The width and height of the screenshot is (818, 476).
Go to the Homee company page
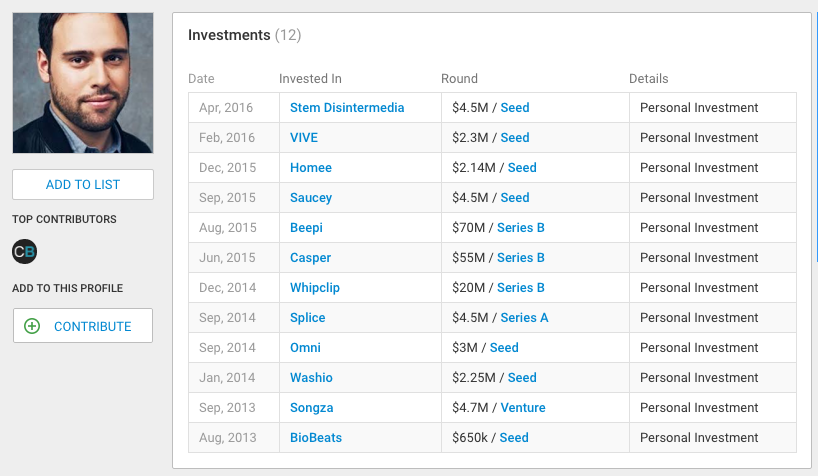pyautogui.click(x=311, y=168)
